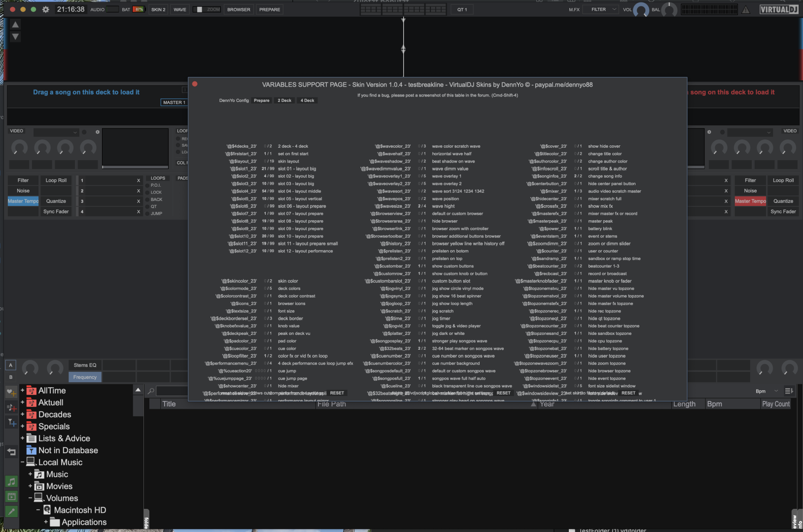Expand the Lists & Advice folder
Viewport: 803px width, 532px height.
22,438
